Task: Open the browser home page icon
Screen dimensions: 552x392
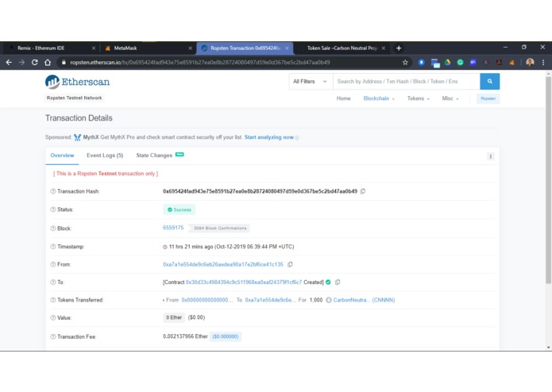Action: coord(48,62)
